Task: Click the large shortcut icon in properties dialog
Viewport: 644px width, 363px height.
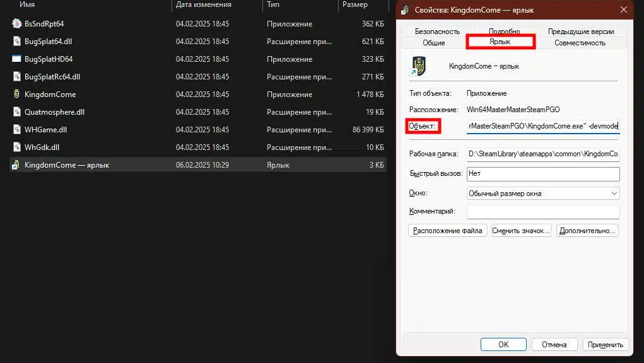Action: (x=418, y=66)
